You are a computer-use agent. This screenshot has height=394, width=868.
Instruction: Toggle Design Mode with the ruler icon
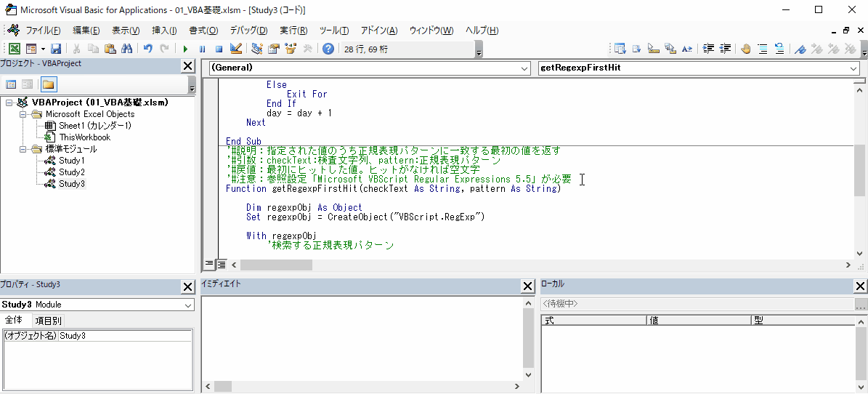click(236, 49)
